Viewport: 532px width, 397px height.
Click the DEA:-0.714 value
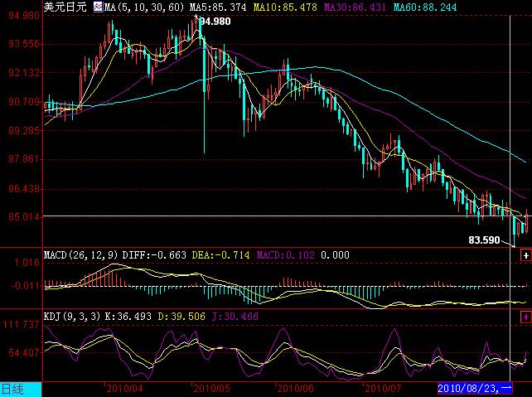pos(221,255)
